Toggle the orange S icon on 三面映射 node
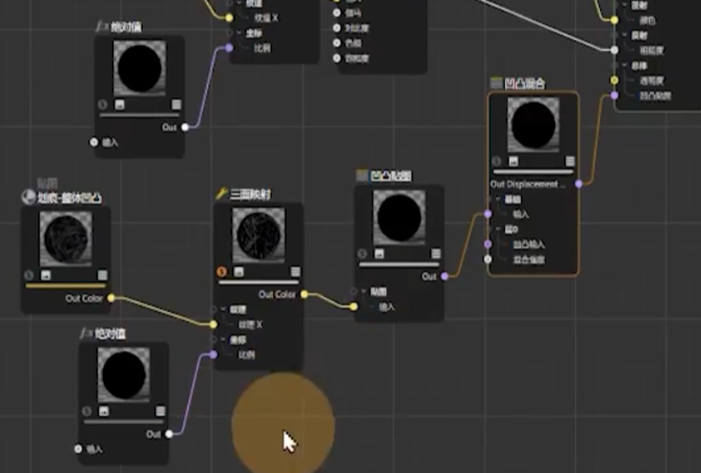The width and height of the screenshot is (701, 473). [x=222, y=271]
